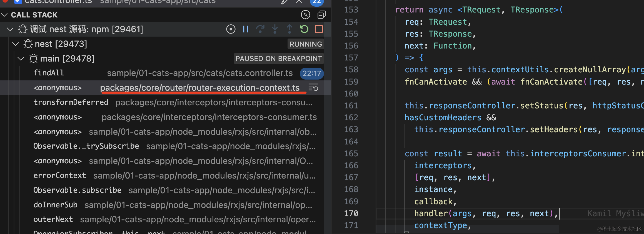644x234 pixels.
Task: Click the compass icon in Call Stack header
Action: (x=306, y=15)
